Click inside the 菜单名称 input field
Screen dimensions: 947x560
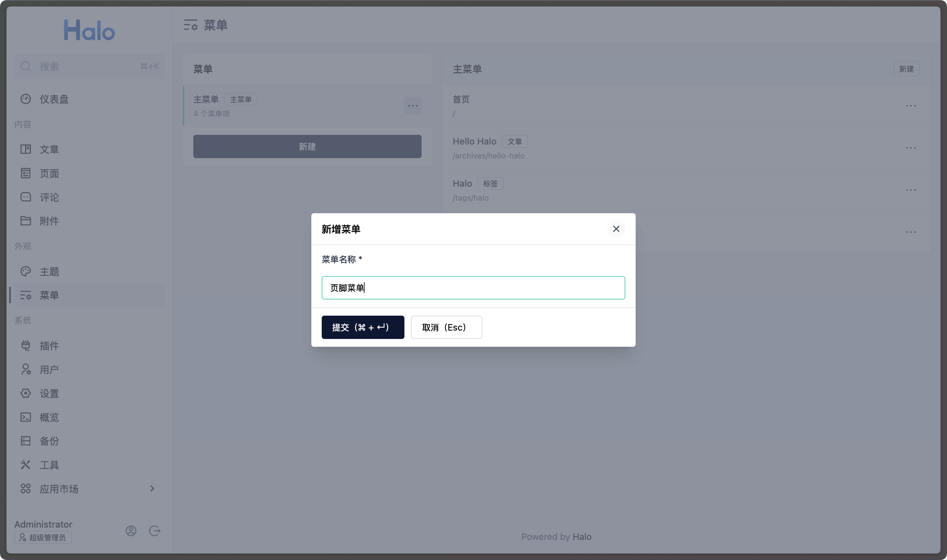(x=473, y=287)
